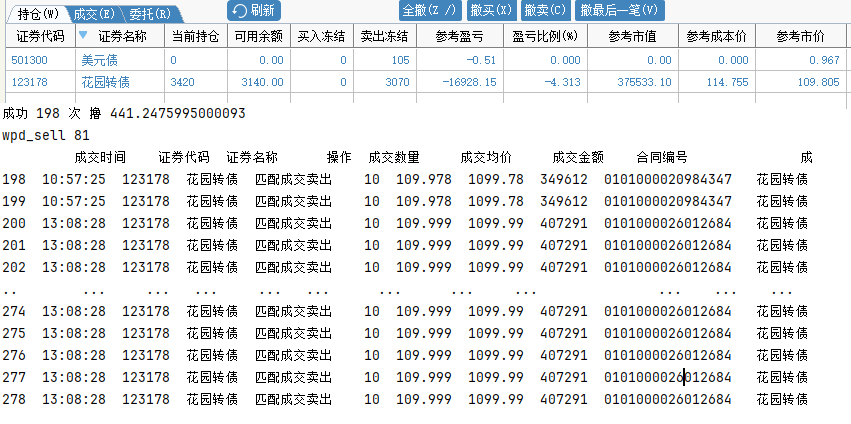
Task: Click the 成交时间 header in output
Action: tap(100, 157)
